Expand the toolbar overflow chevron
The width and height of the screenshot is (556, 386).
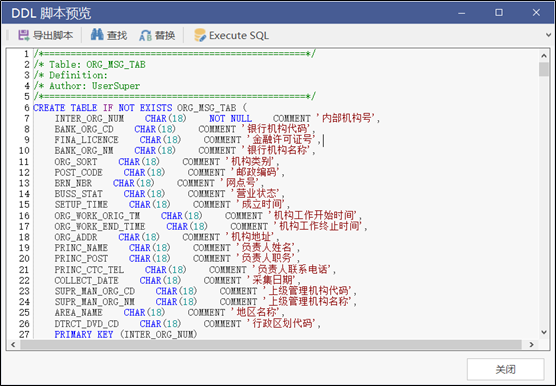(x=548, y=35)
